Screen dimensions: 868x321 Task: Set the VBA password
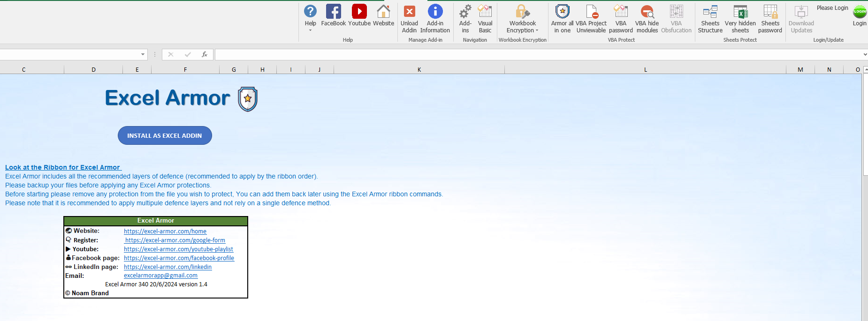coord(621,19)
